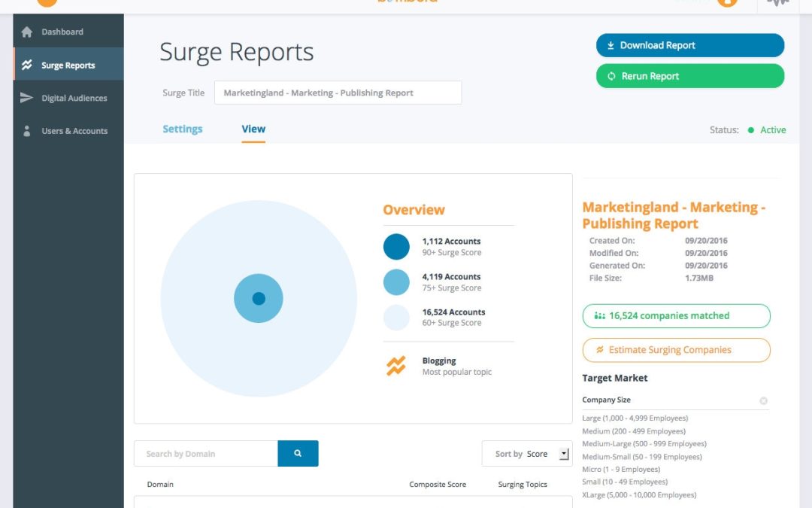Click the Composite Score column header

438,484
